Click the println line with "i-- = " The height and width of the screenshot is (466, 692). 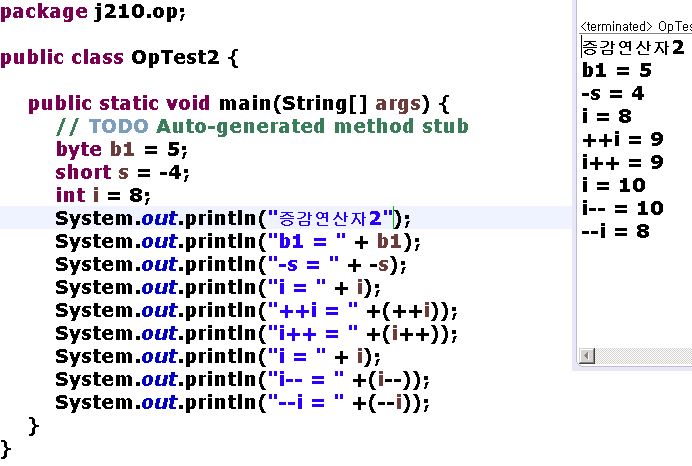click(x=242, y=380)
